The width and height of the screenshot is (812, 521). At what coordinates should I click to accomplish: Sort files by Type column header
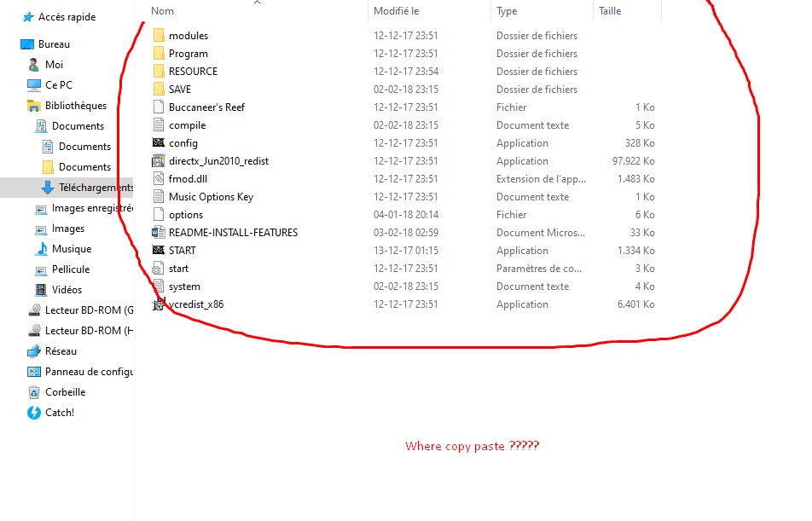(x=507, y=11)
